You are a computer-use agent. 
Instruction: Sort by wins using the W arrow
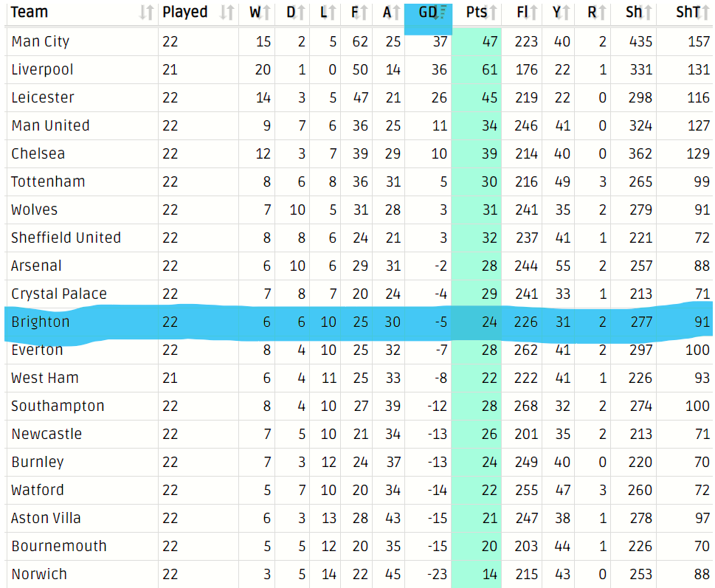(267, 13)
